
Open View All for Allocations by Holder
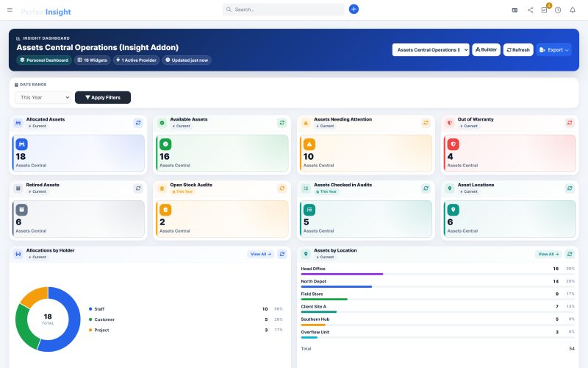[261, 254]
